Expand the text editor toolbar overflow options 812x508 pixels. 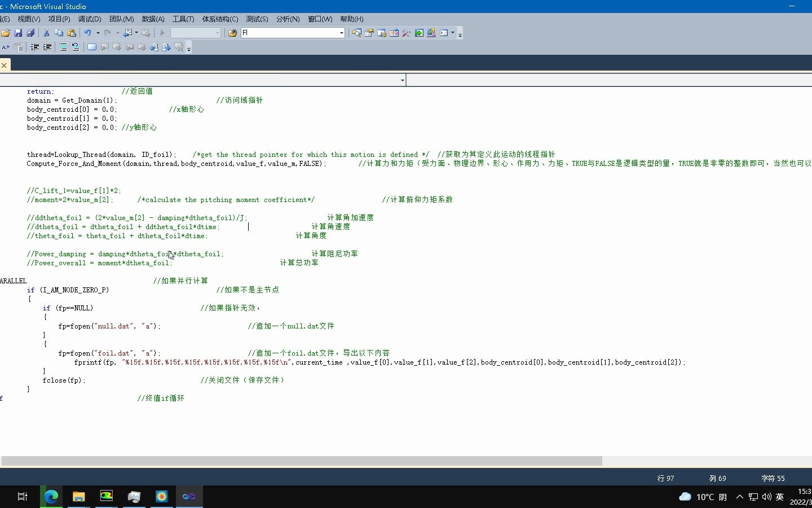point(189,49)
